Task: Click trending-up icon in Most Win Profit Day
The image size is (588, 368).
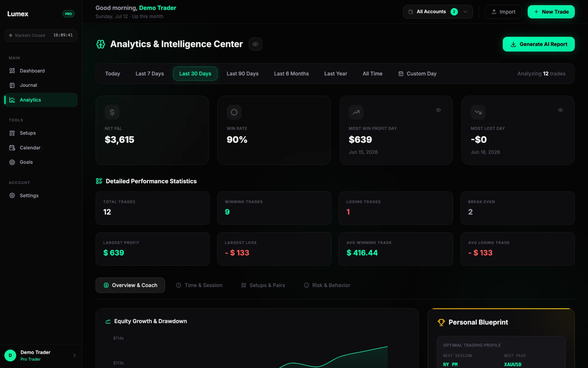Action: point(356,112)
